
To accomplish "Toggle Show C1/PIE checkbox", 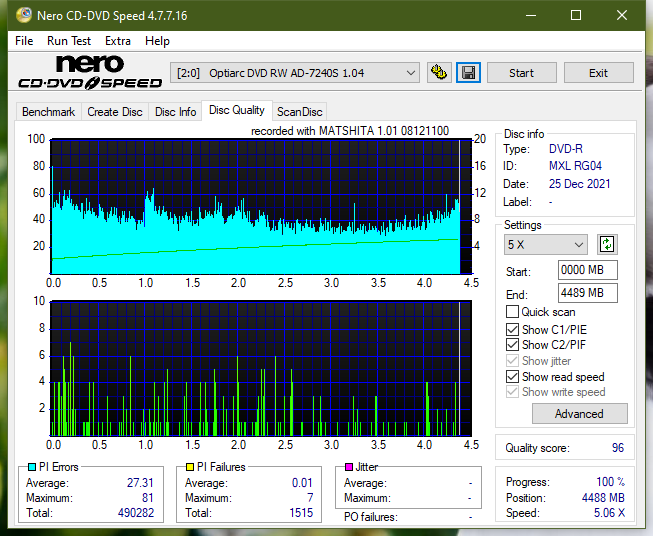I will pyautogui.click(x=512, y=329).
